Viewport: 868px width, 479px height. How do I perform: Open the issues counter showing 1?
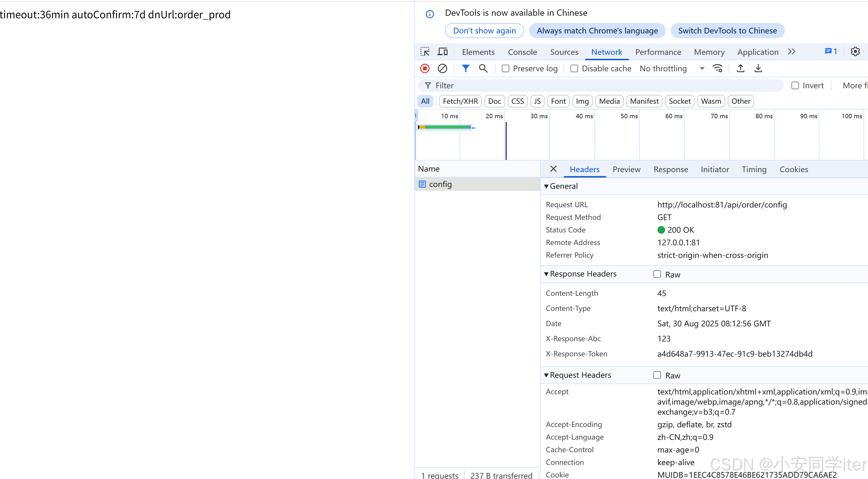(830, 52)
